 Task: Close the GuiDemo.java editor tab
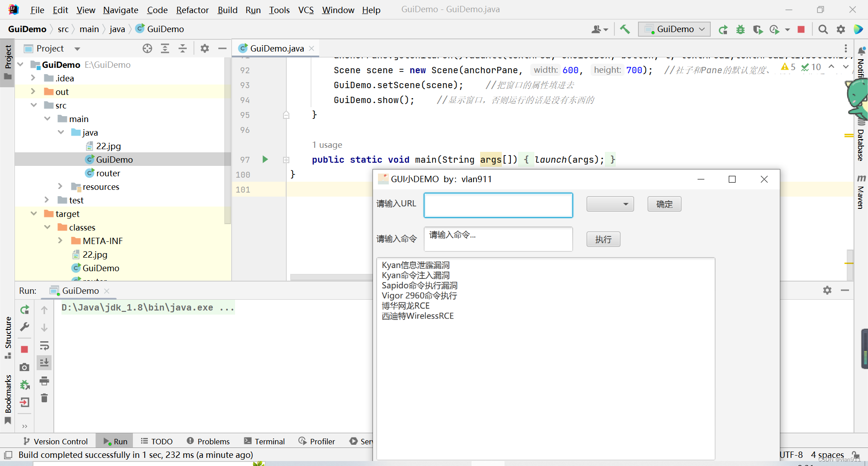(x=311, y=48)
